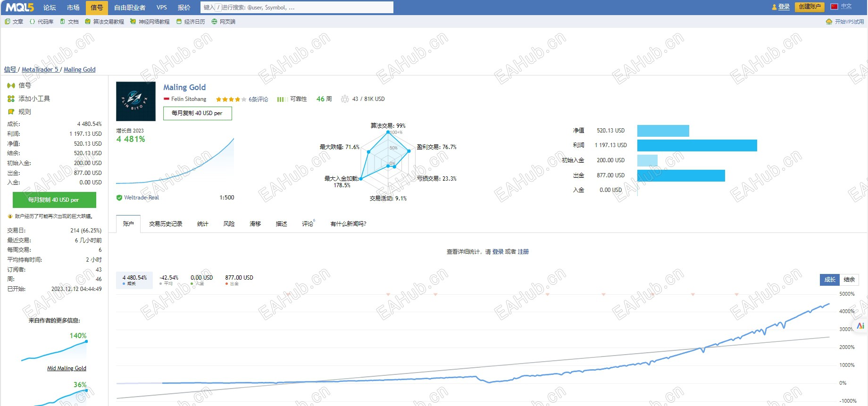Click the MQL5 logo
Viewport: 868px width, 406px height.
[x=20, y=8]
